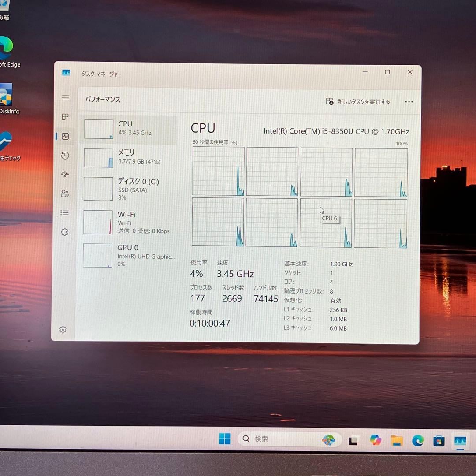Select the GPU 0 entry

pyautogui.click(x=129, y=256)
